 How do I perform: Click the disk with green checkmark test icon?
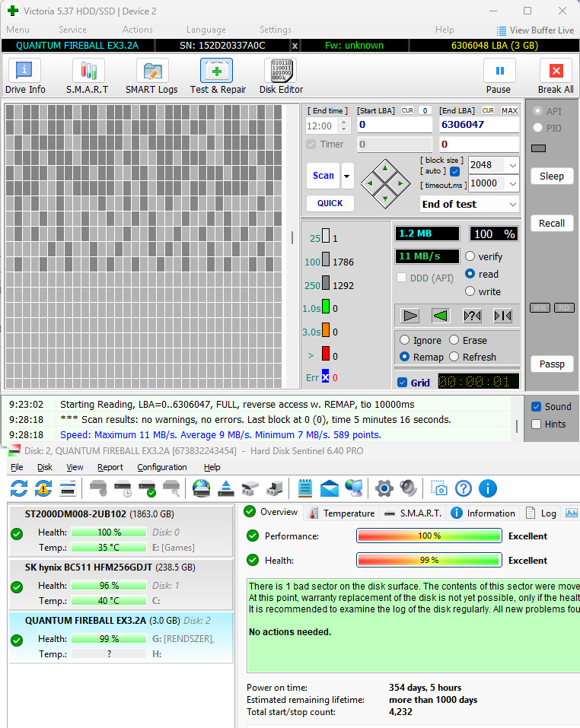147,488
